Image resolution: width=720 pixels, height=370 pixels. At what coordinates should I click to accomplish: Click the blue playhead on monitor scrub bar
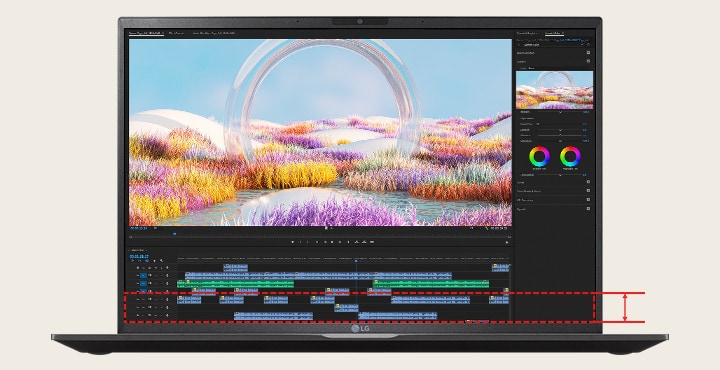point(174,234)
